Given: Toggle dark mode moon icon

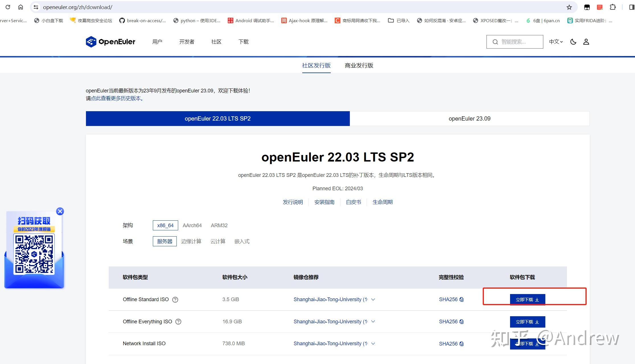Looking at the screenshot, I should (x=573, y=42).
